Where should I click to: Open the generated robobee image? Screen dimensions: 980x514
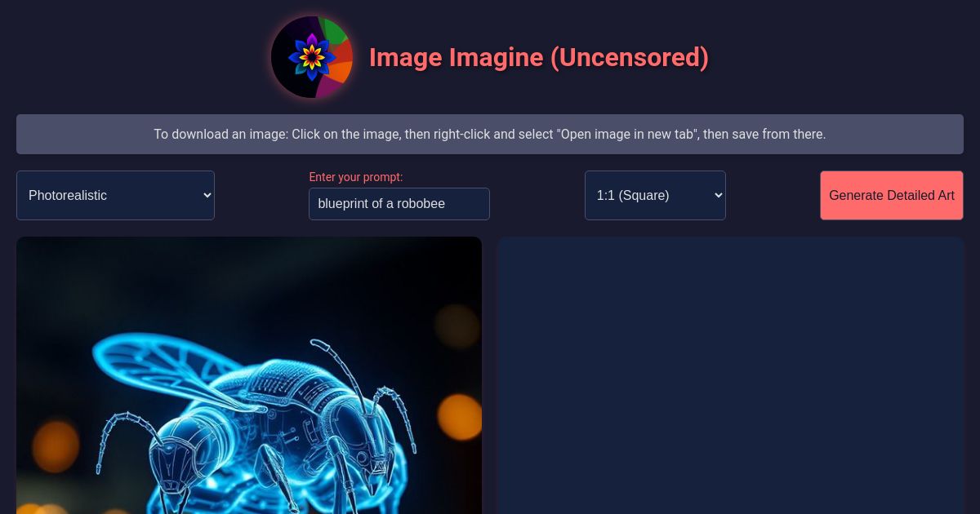(249, 375)
